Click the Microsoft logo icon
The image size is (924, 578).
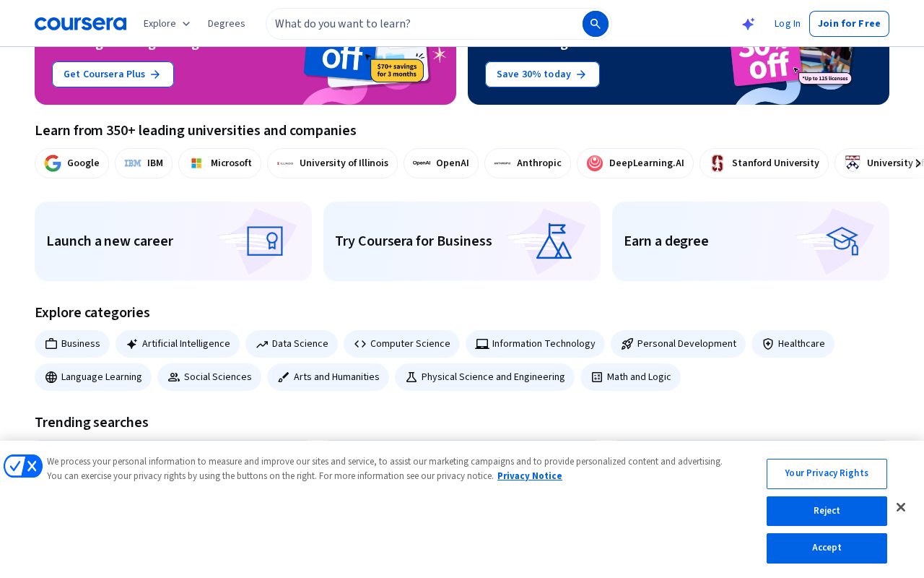point(196,163)
